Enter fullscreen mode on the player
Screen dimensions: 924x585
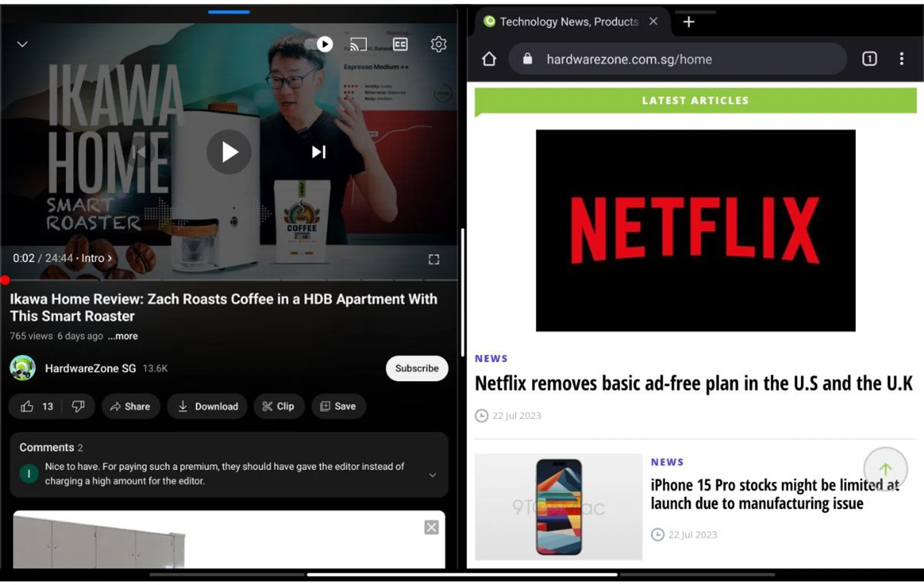pos(433,259)
